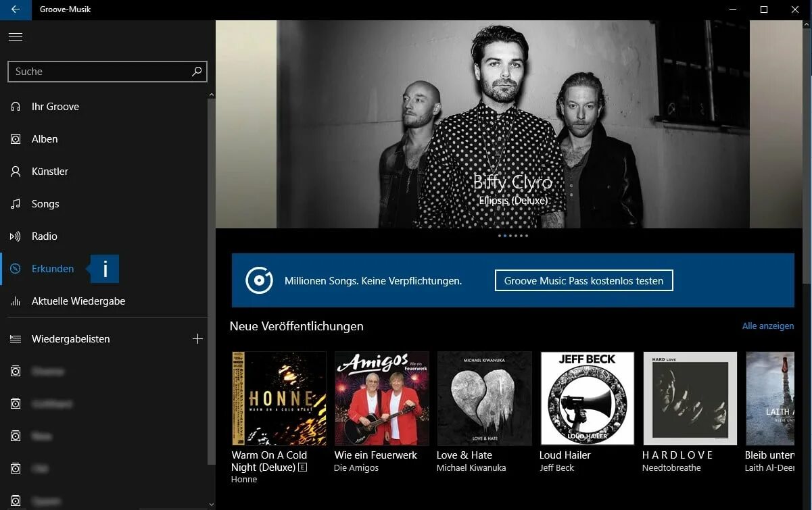Click artist name Die Amigos
812x510 pixels.
(x=356, y=467)
